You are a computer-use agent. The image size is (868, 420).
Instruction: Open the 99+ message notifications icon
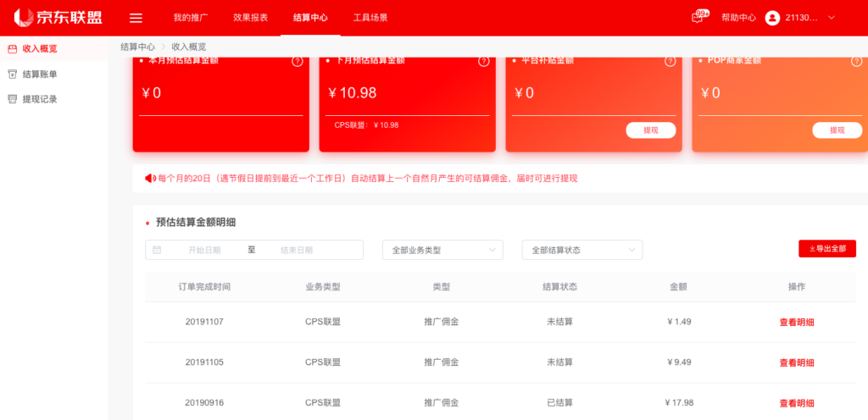point(699,17)
